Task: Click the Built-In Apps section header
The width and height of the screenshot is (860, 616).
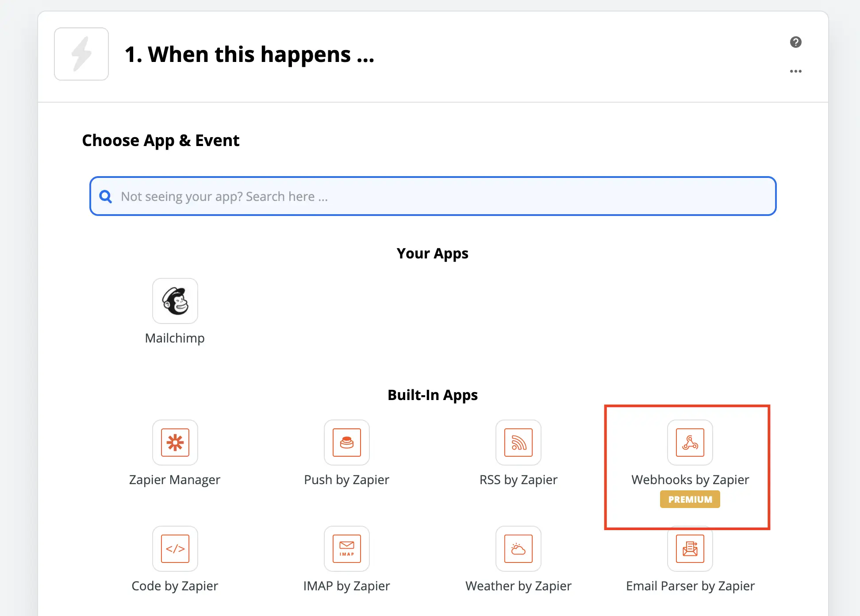Action: click(432, 395)
